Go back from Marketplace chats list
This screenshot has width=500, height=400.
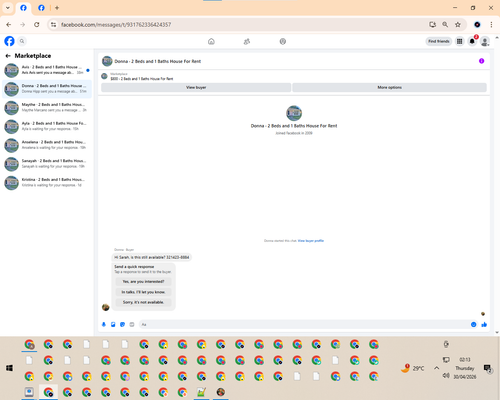[8, 56]
